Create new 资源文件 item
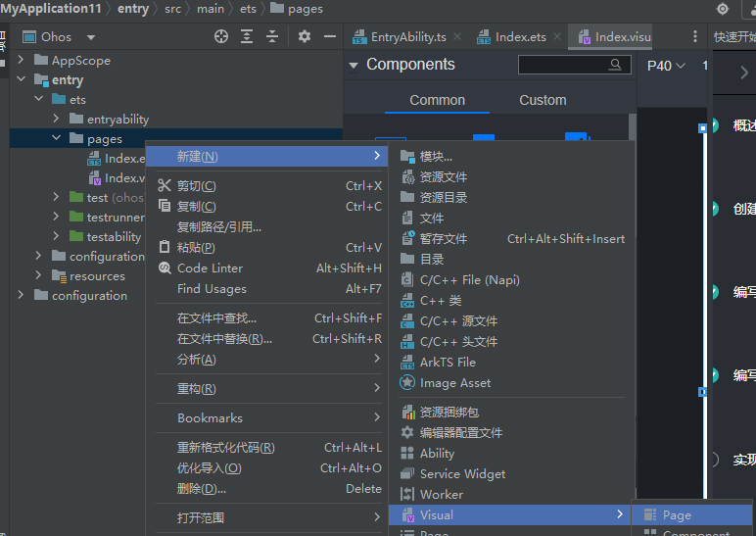The height and width of the screenshot is (536, 756). pyautogui.click(x=512, y=177)
